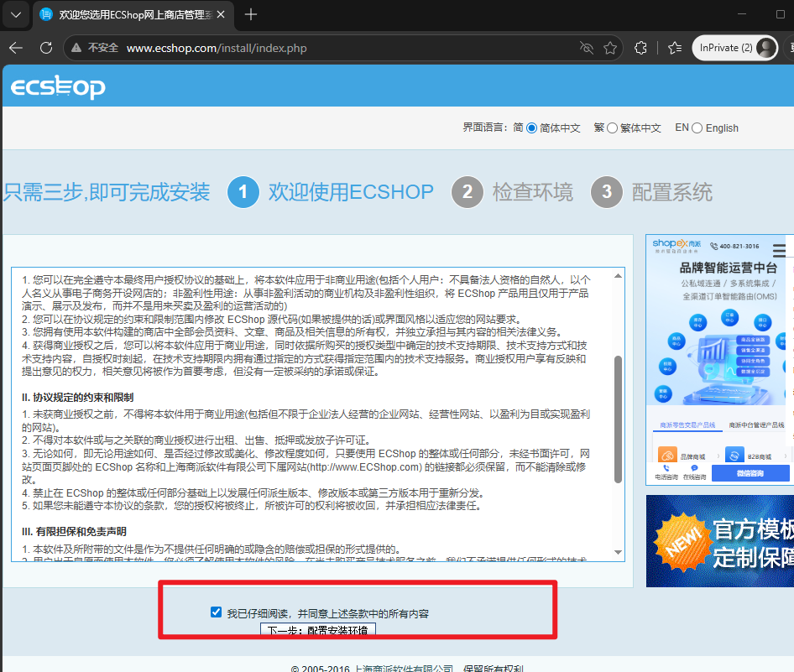Image resolution: width=794 pixels, height=672 pixels.
Task: Open the favorites list icon
Action: [x=675, y=48]
